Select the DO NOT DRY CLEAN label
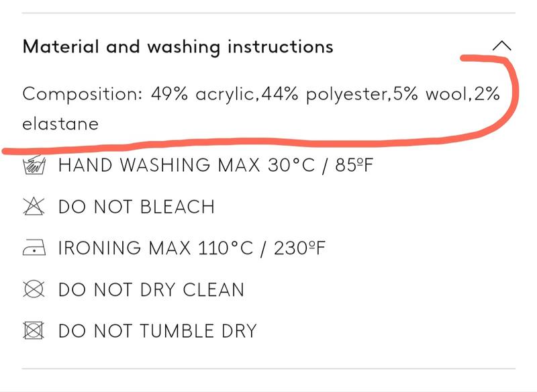Viewport: 537px width, 392px height. pyautogui.click(x=151, y=290)
